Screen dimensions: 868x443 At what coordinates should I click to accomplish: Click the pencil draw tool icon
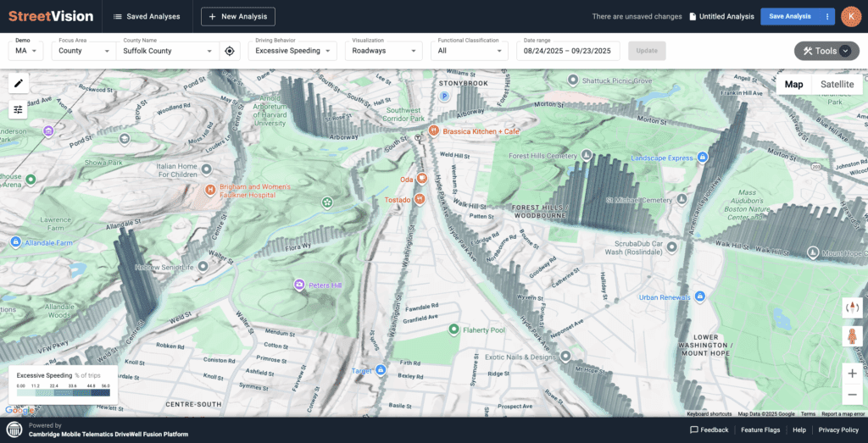pyautogui.click(x=18, y=83)
